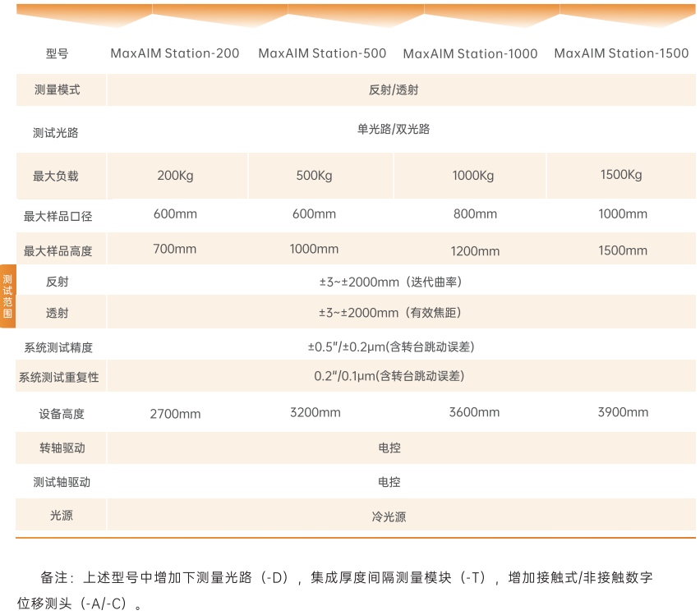Click the ±0.5″/±0.2μm accuracy value
Image resolution: width=700 pixels, height=615 pixels.
pos(391,347)
